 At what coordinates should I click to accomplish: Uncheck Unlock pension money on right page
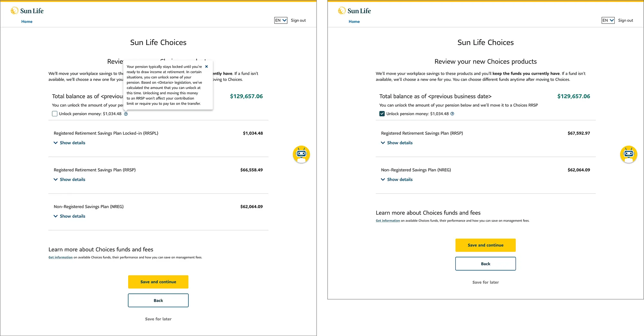(382, 113)
